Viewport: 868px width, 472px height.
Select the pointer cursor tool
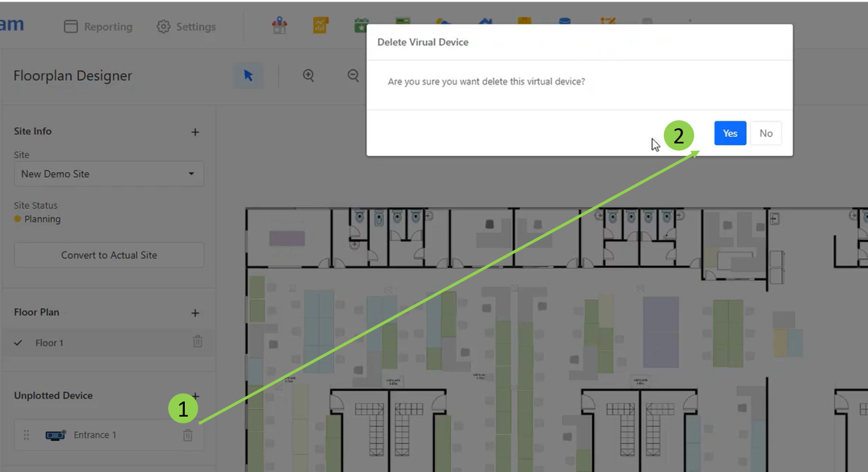pyautogui.click(x=248, y=76)
